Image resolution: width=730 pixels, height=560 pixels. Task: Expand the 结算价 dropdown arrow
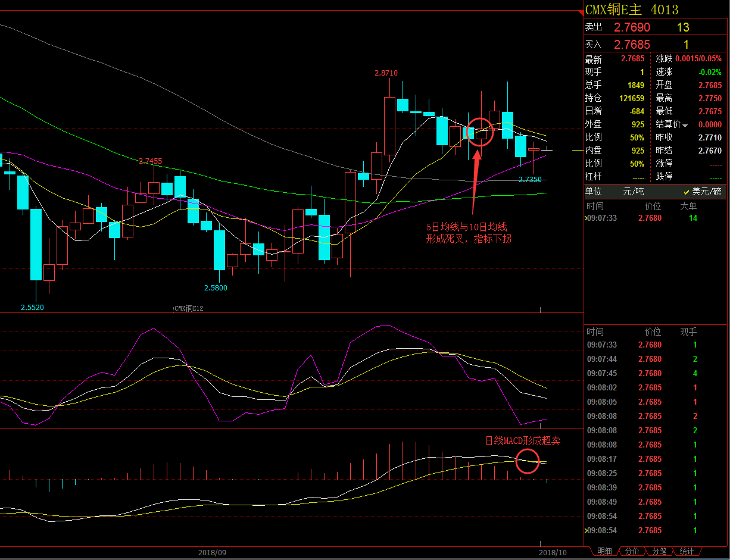point(685,126)
